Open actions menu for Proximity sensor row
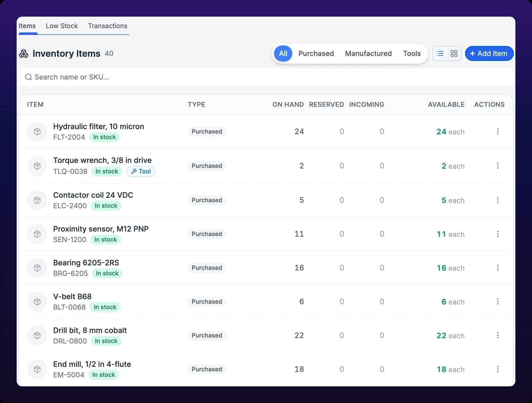The width and height of the screenshot is (532, 403). tap(498, 234)
